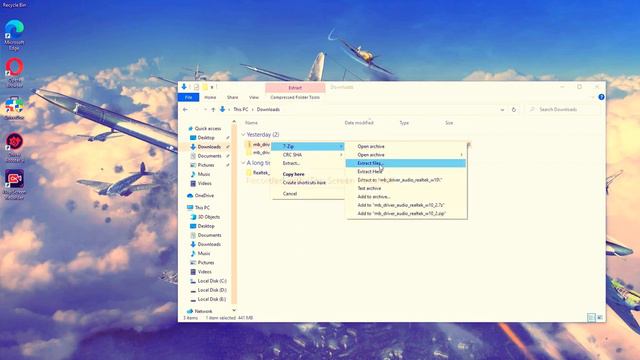Launch the screen recorder desktop shortcut
The image size is (640, 360).
pos(14,184)
